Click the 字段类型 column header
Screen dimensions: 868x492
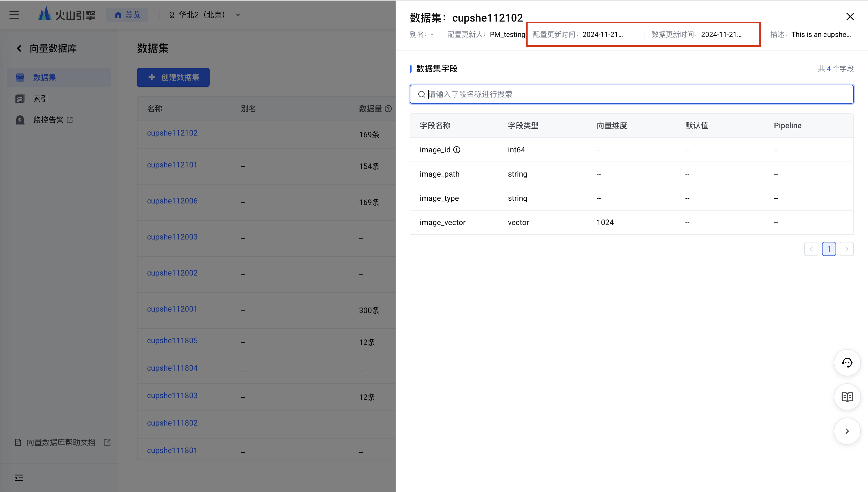pos(523,126)
